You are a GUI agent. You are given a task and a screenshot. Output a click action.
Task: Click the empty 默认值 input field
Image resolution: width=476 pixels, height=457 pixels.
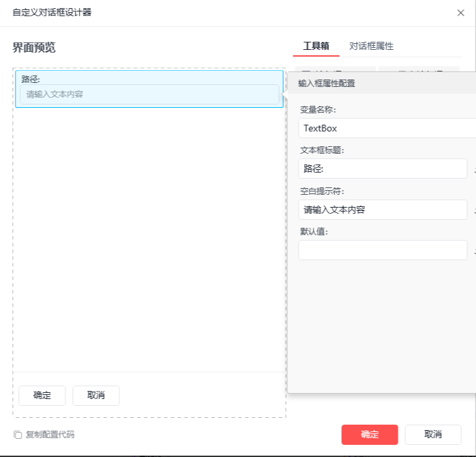click(383, 250)
